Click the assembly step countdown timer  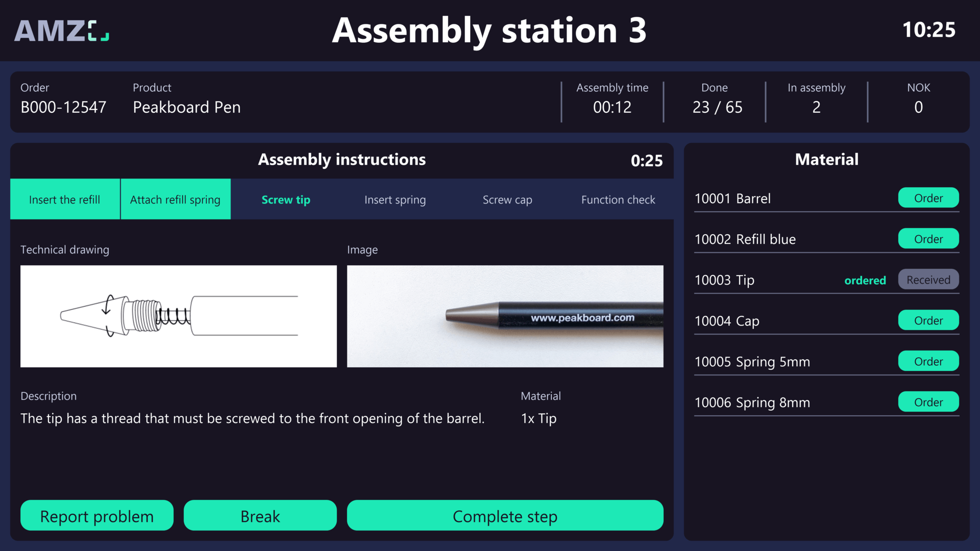click(x=647, y=161)
